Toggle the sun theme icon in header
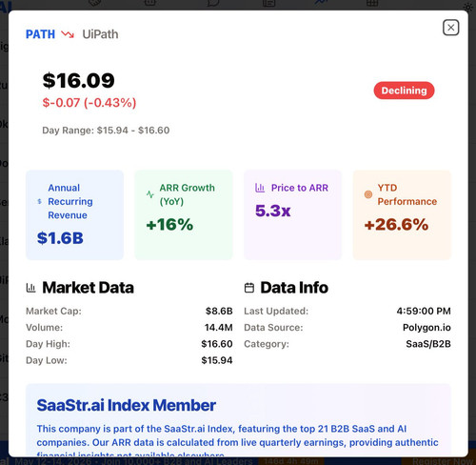 click(x=468, y=7)
